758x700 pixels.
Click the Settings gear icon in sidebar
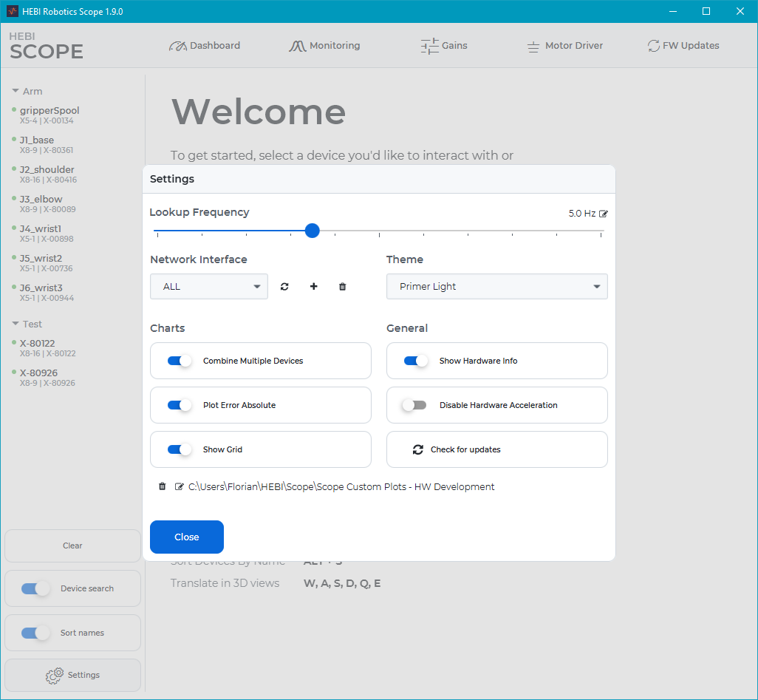54,676
